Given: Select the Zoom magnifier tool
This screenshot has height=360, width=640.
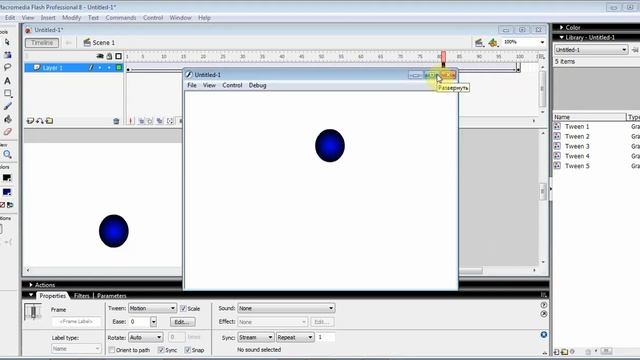Looking at the screenshot, I should 7,154.
